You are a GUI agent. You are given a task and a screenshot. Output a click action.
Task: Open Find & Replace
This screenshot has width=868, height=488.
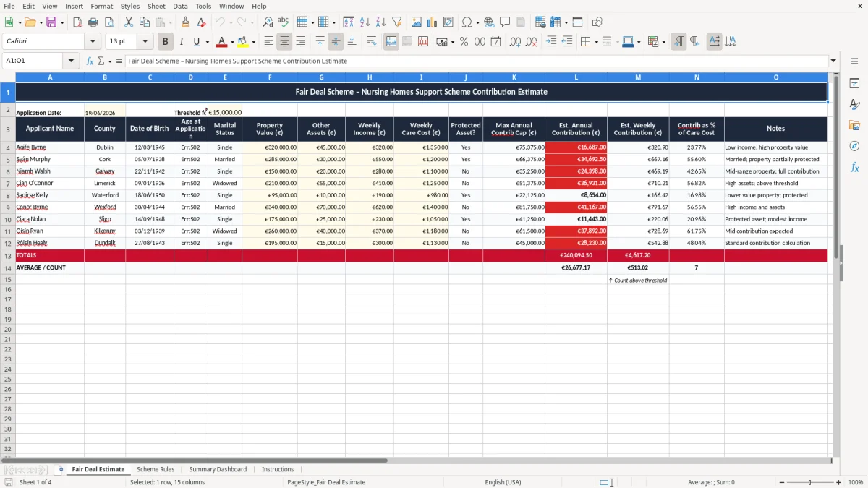pyautogui.click(x=268, y=22)
